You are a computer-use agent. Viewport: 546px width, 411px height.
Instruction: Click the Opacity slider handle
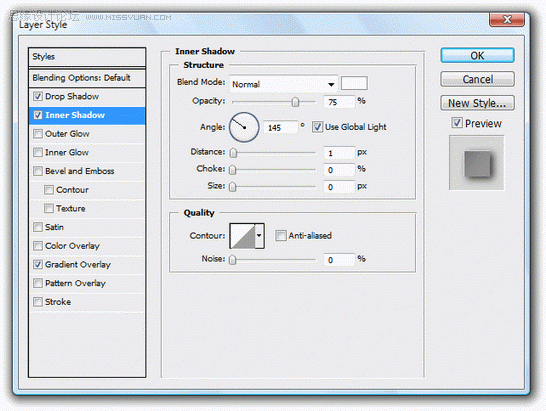coord(295,102)
